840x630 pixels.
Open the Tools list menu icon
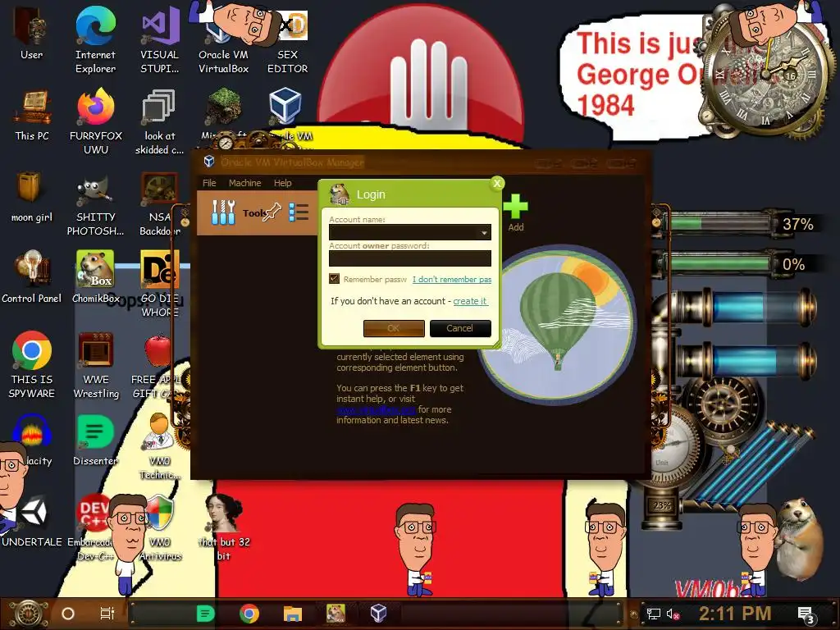point(299,212)
